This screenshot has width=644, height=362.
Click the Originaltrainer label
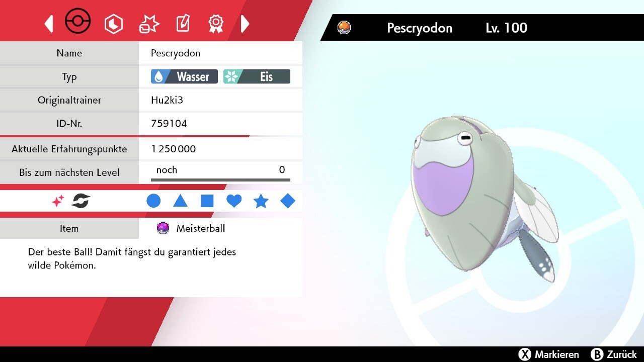pyautogui.click(x=69, y=100)
